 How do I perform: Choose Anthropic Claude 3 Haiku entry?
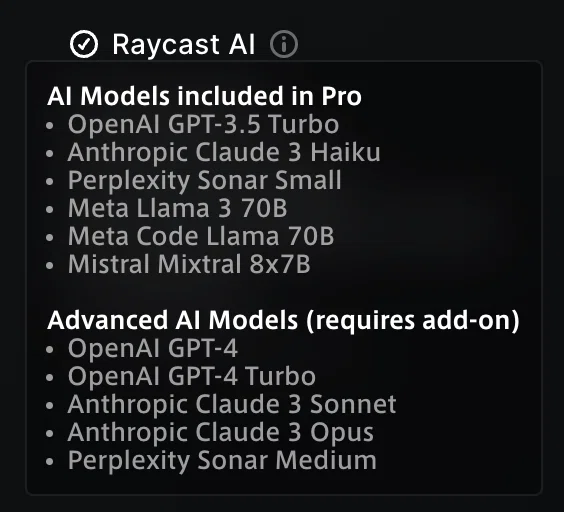[x=224, y=152]
